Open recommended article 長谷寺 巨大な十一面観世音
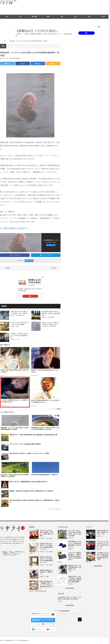The height and width of the screenshot is (644, 110). pyautogui.click(x=29, y=481)
